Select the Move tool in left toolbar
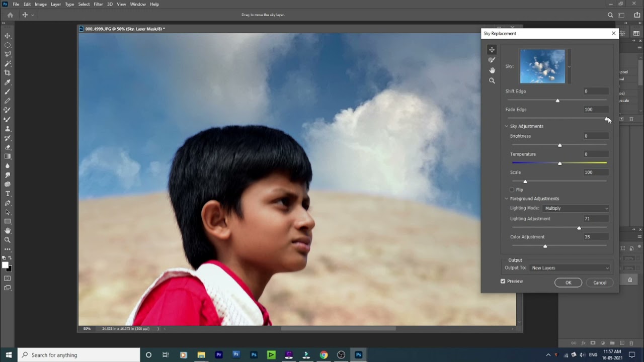Viewport: 644px width, 362px height. point(8,36)
